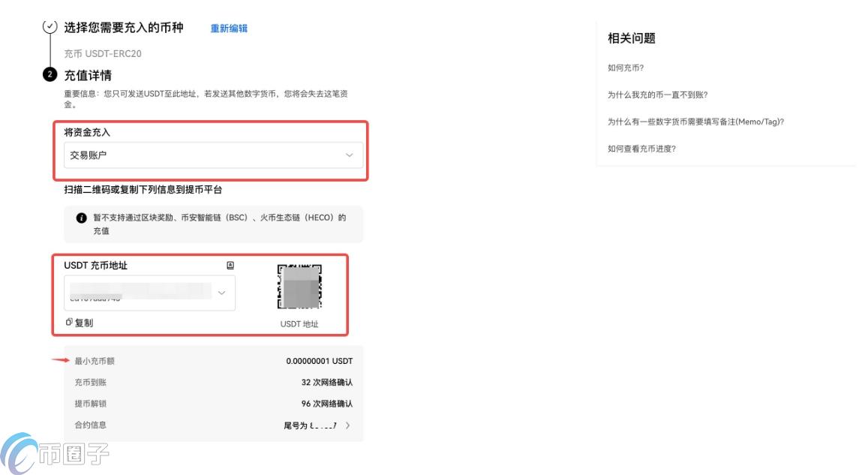Click the 96 次网络确认 value
Image resolution: width=868 pixels, height=475 pixels.
click(327, 404)
